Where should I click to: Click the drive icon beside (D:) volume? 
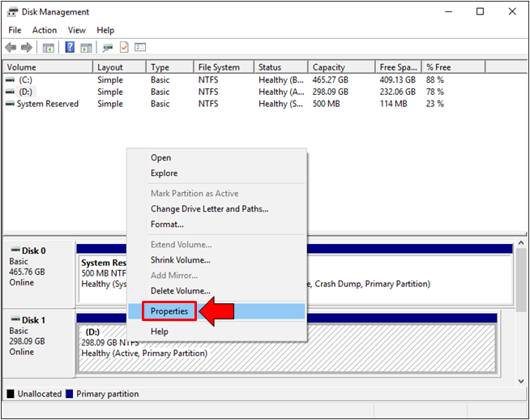[x=11, y=92]
